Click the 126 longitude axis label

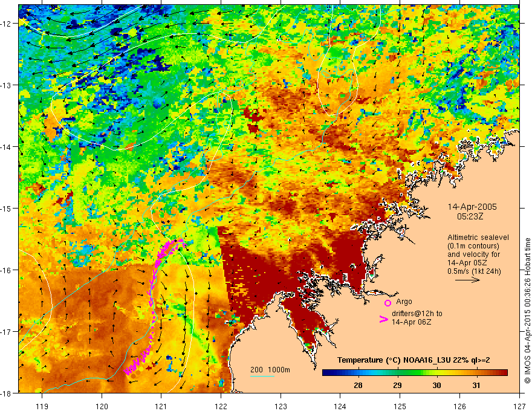pyautogui.click(x=459, y=406)
